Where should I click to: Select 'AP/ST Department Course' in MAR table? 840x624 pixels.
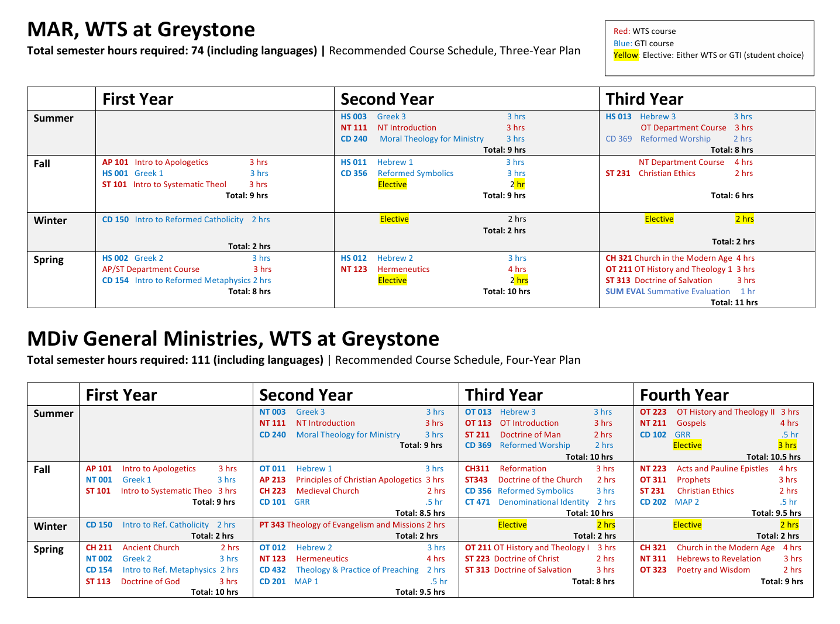tap(151, 270)
